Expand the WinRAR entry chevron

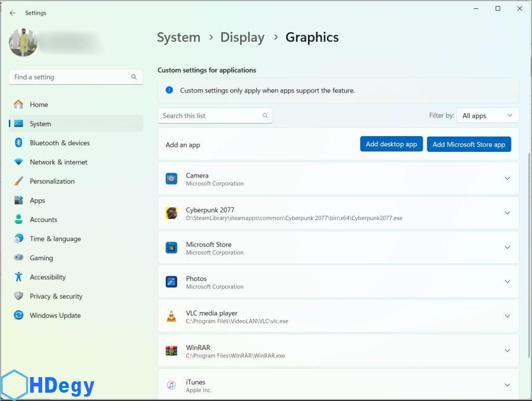pyautogui.click(x=507, y=351)
